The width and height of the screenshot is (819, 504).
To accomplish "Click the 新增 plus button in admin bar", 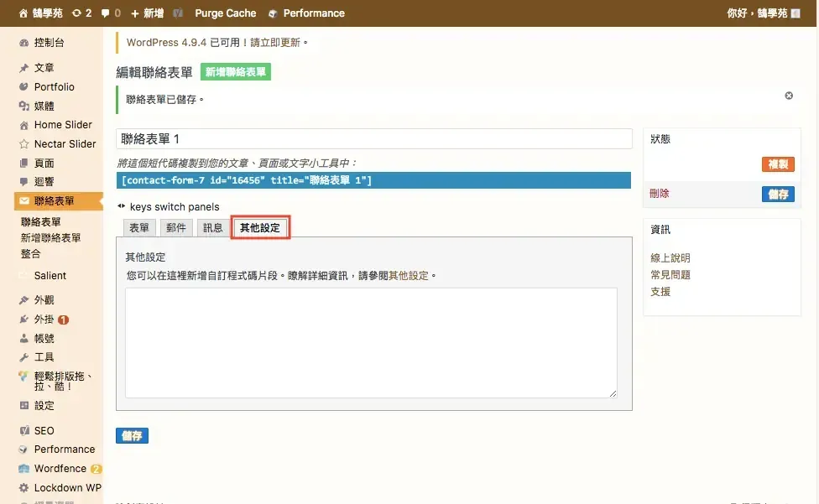I will tap(148, 13).
